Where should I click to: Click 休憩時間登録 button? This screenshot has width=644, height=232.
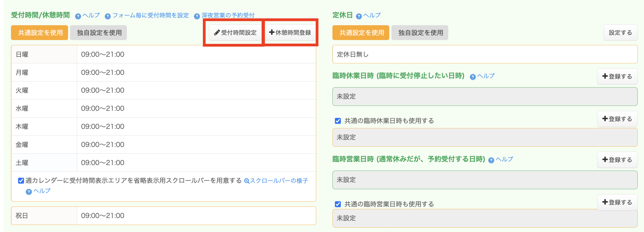[290, 33]
